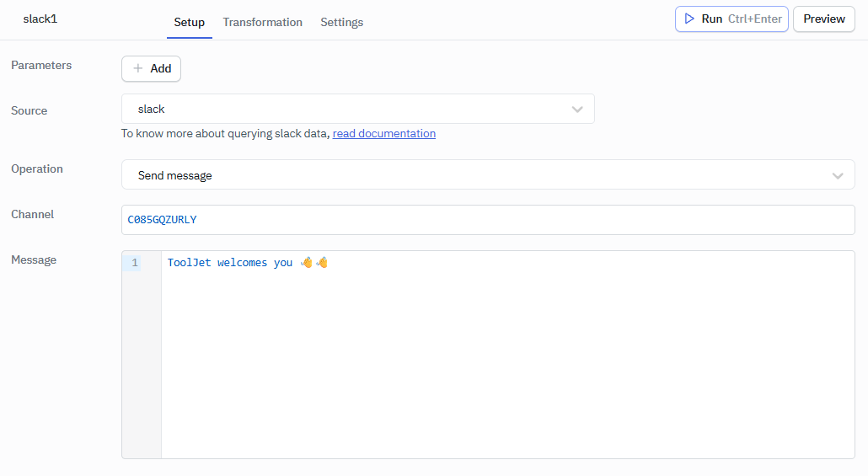868x476 pixels.
Task: Click the play triangle icon in Run
Action: 689,19
